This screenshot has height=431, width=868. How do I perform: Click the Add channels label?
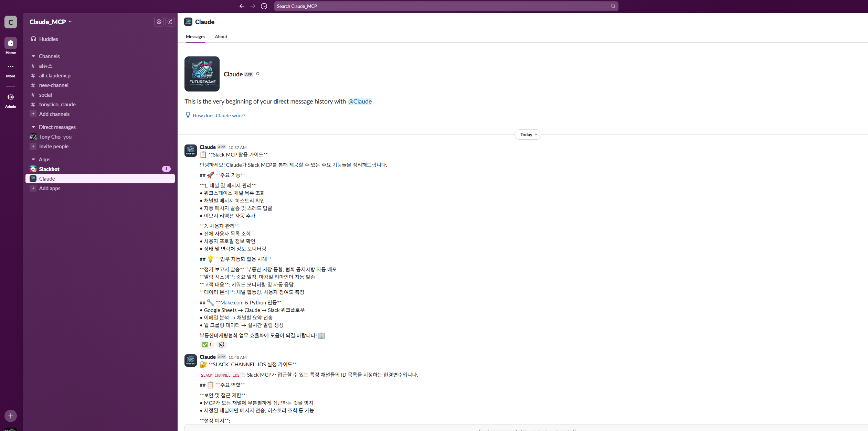point(54,114)
